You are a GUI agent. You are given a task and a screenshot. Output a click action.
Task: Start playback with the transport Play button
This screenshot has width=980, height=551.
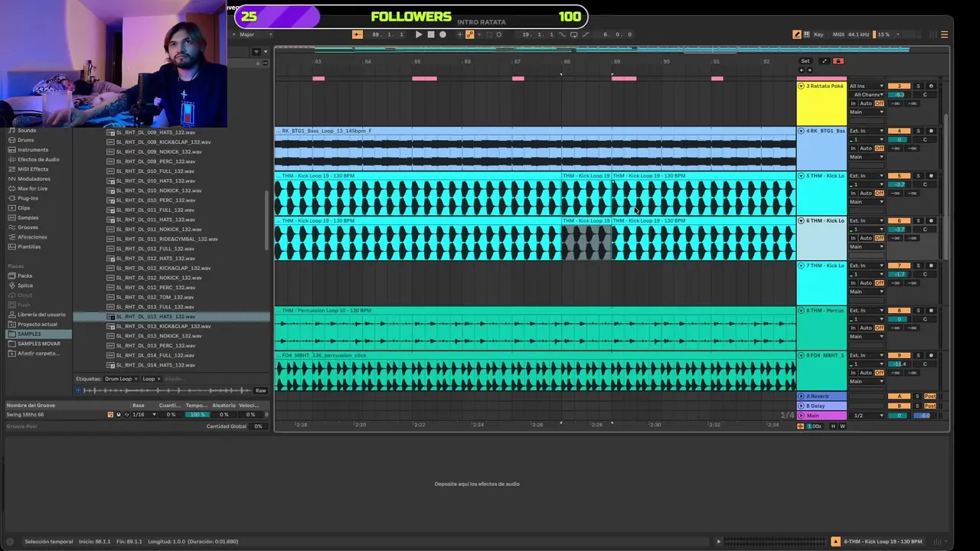(418, 34)
